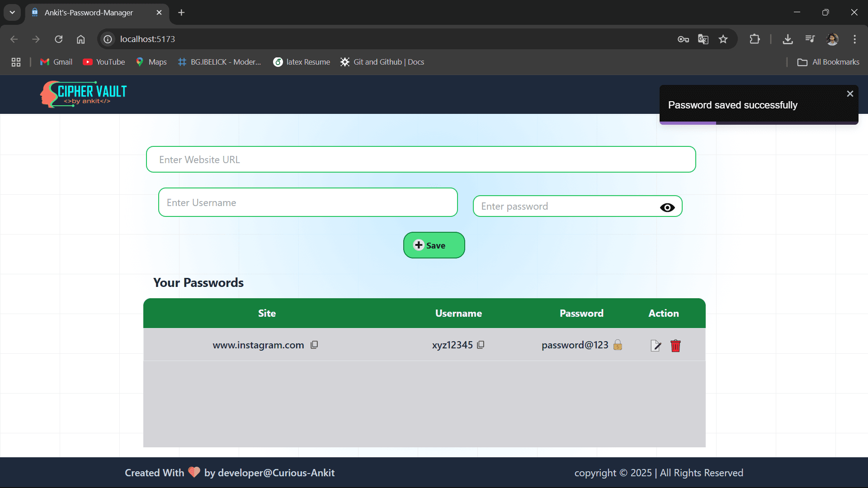Open the apps grid shortcut
Image resolution: width=868 pixels, height=488 pixels.
point(16,62)
